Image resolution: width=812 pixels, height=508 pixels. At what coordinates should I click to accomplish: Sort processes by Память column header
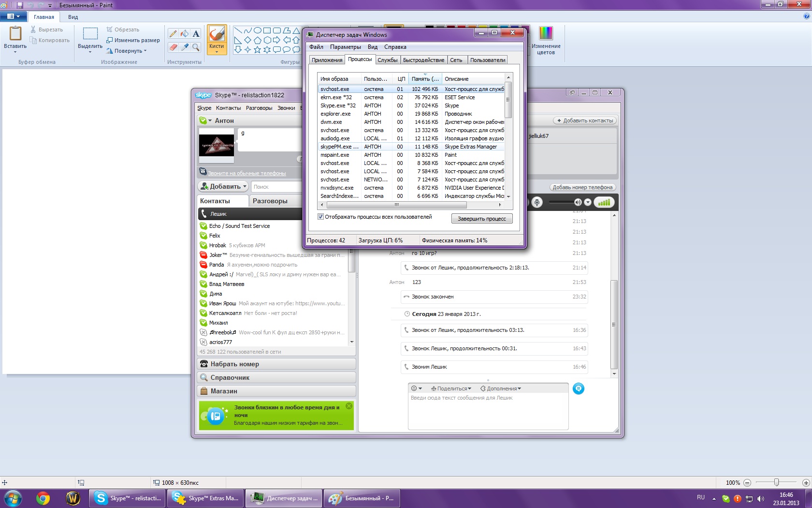425,79
